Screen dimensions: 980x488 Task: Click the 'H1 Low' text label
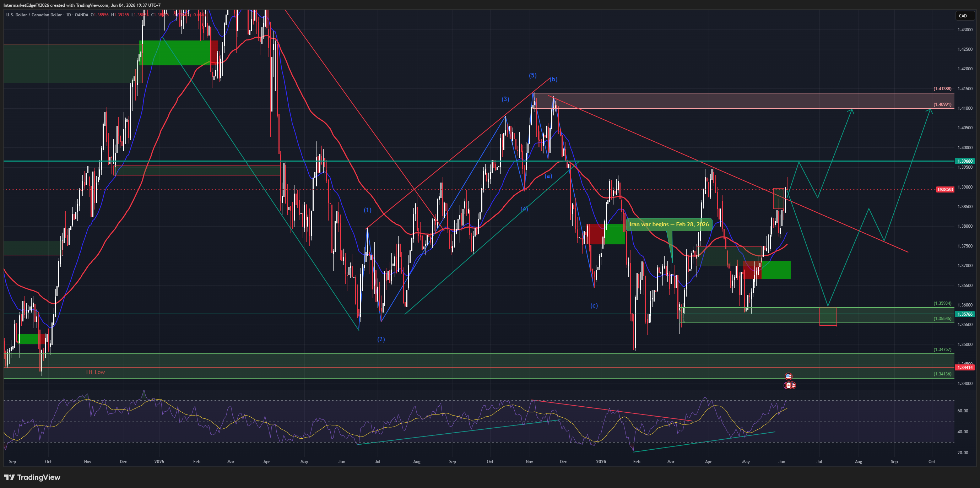tap(95, 372)
